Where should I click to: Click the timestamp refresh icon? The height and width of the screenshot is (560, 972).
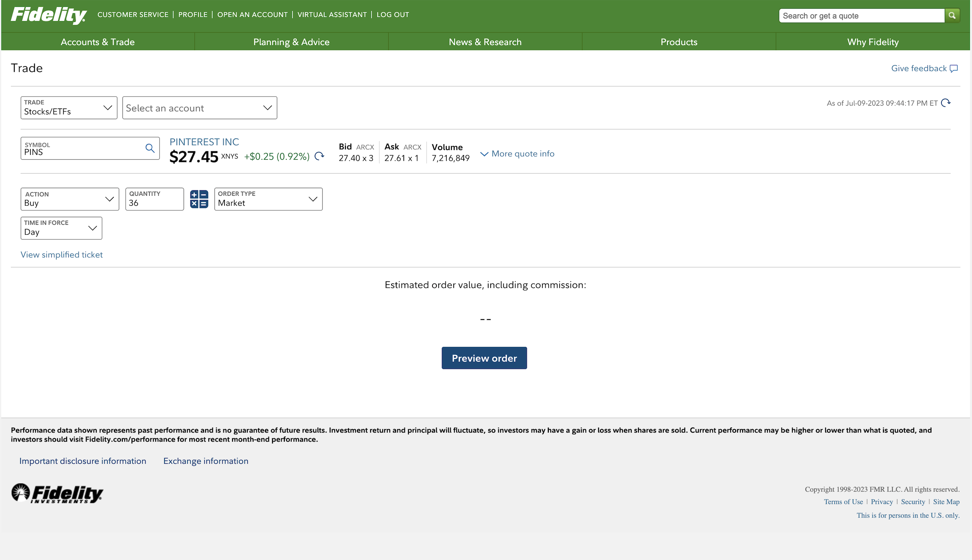coord(945,103)
